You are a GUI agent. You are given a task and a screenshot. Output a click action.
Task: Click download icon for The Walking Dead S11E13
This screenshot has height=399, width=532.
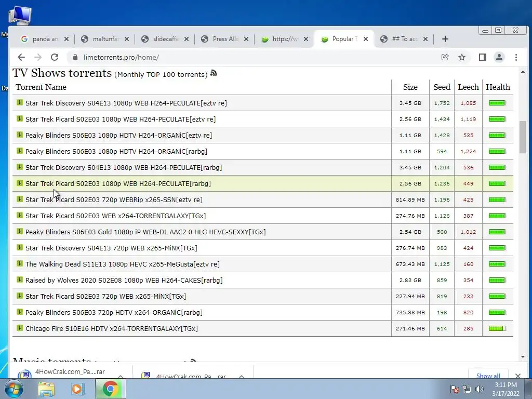[x=20, y=263]
